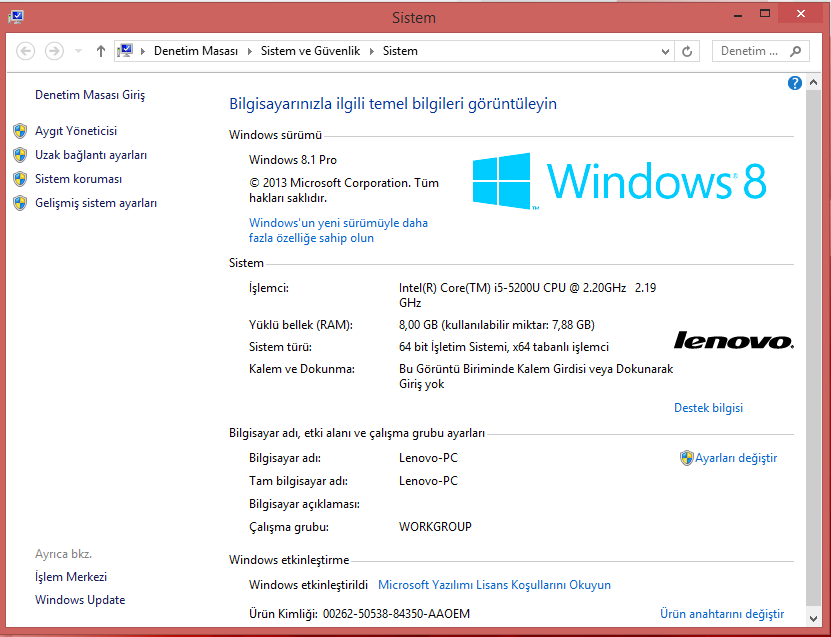Open Gelişmiş sistem ayarları
831x637 pixels.
pyautogui.click(x=96, y=203)
